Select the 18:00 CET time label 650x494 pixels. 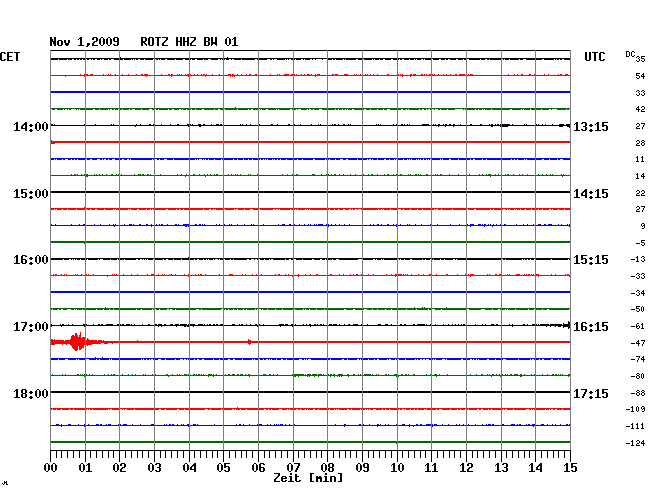(31, 393)
